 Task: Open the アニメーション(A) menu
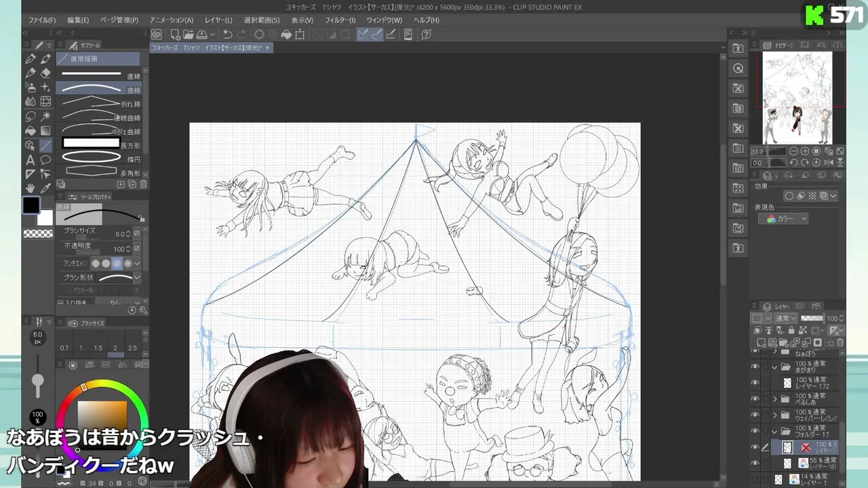pyautogui.click(x=172, y=20)
